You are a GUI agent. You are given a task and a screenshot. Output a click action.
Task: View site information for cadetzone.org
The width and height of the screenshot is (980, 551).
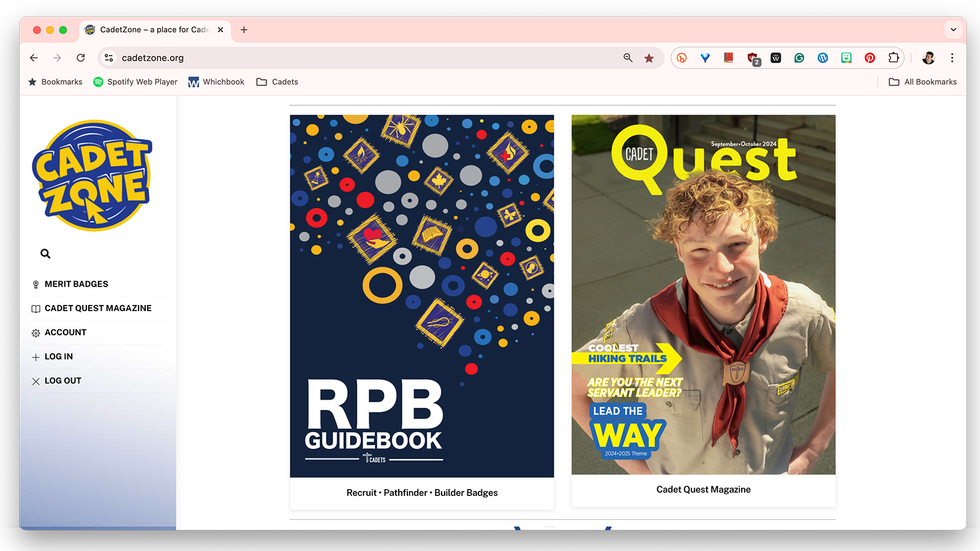[109, 58]
